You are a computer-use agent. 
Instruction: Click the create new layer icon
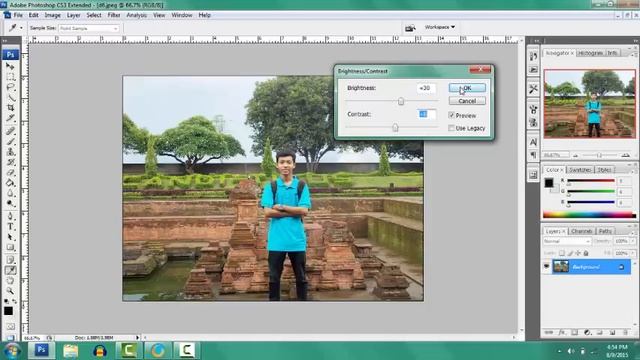[x=612, y=333]
